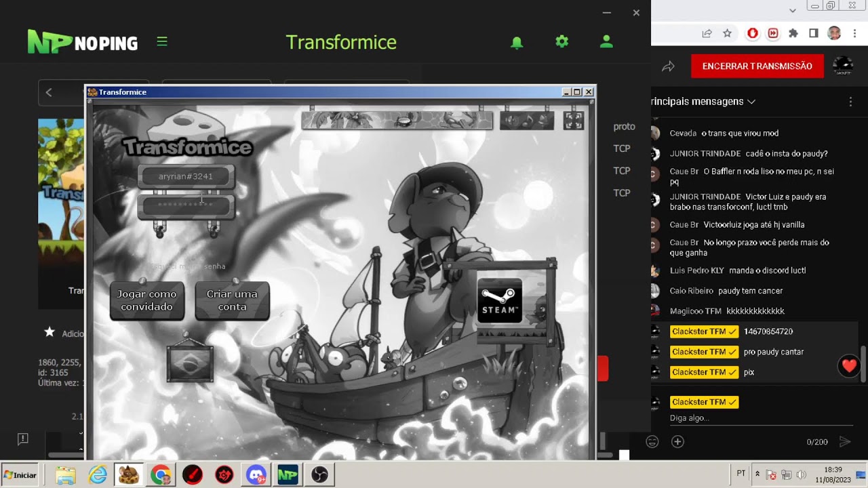Click the 'proto' column header in NoPing

pyautogui.click(x=624, y=127)
